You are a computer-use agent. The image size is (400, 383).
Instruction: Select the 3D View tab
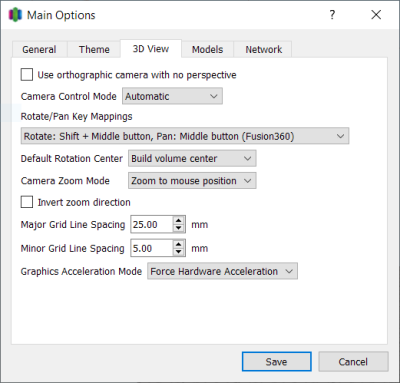point(151,49)
